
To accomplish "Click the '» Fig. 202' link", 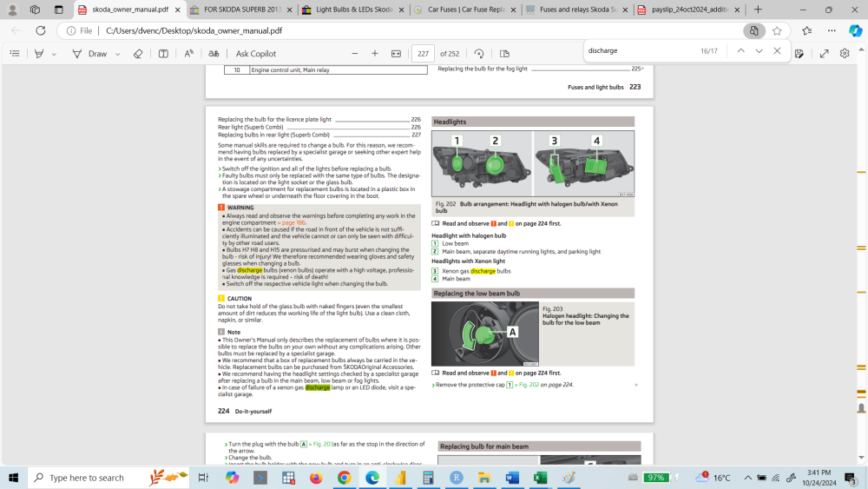I will [x=527, y=384].
